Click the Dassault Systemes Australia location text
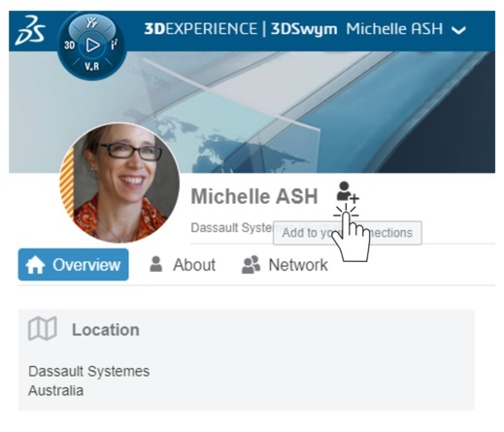The image size is (504, 432). pyautogui.click(x=88, y=381)
